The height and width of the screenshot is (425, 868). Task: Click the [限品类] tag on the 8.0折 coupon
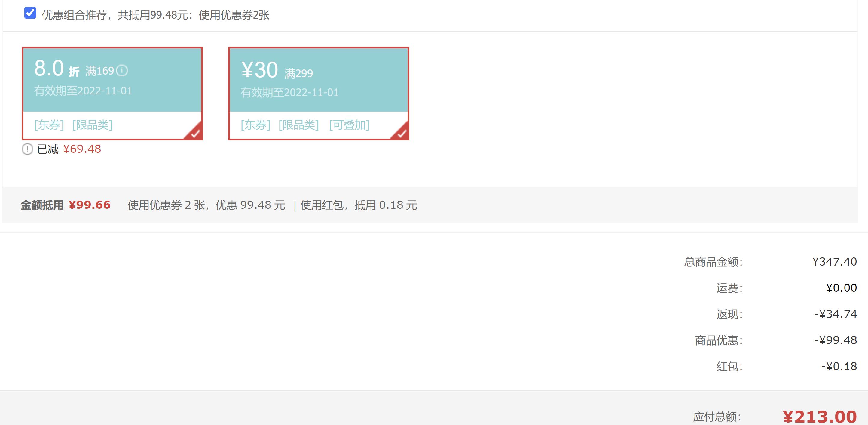pos(92,125)
